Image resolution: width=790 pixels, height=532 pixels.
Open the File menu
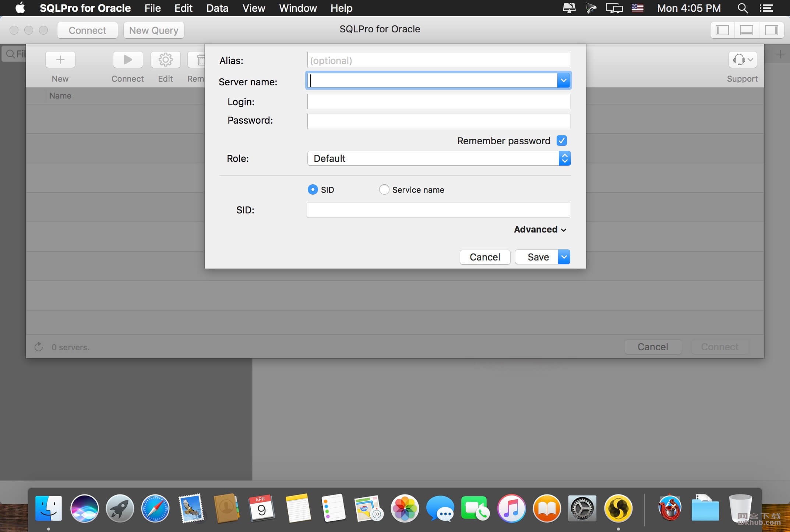click(152, 8)
